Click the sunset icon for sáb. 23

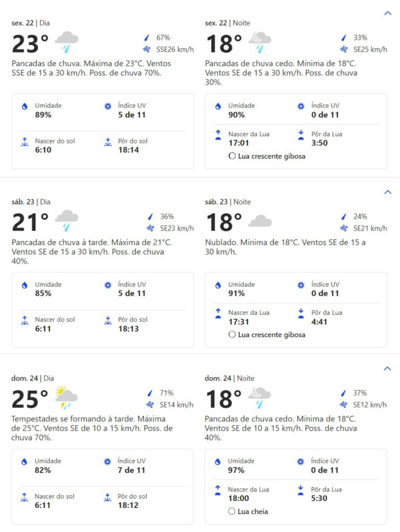[108, 321]
